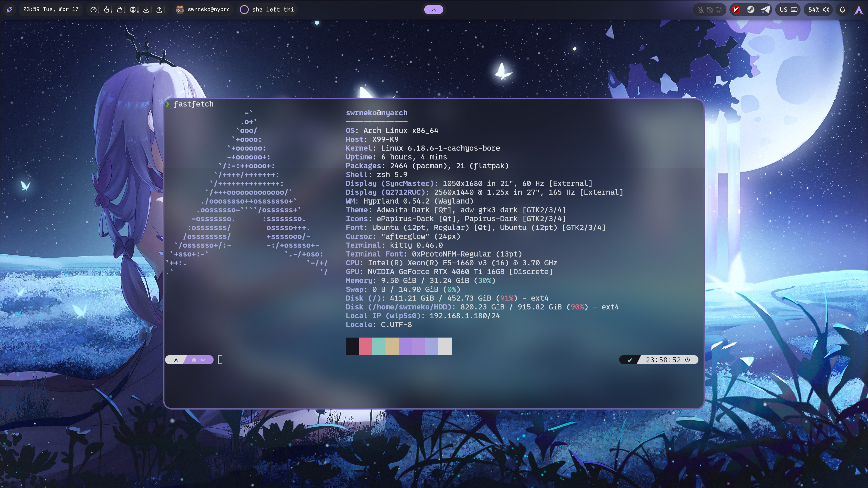Click the terminal cursor block
This screenshot has height=488, width=868.
pos(220,360)
